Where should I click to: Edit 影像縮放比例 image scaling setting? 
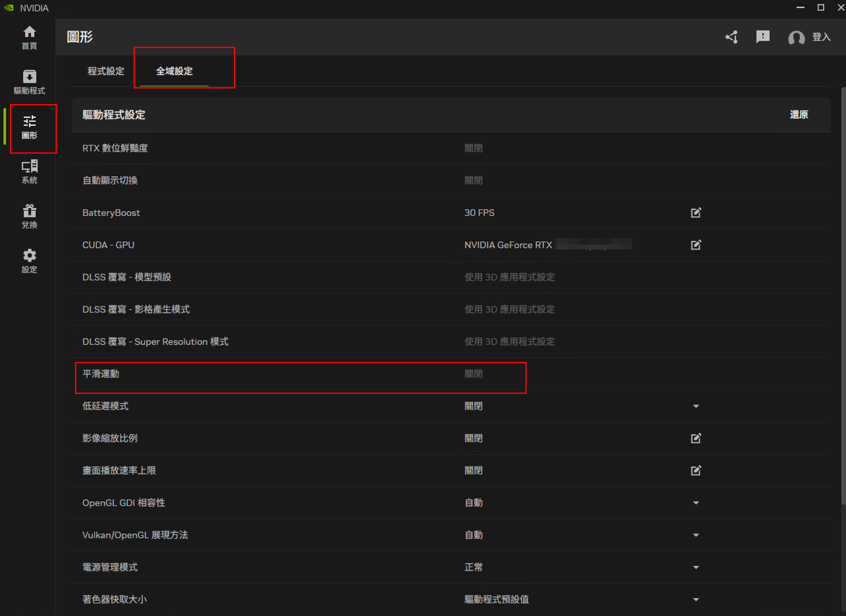click(x=696, y=438)
